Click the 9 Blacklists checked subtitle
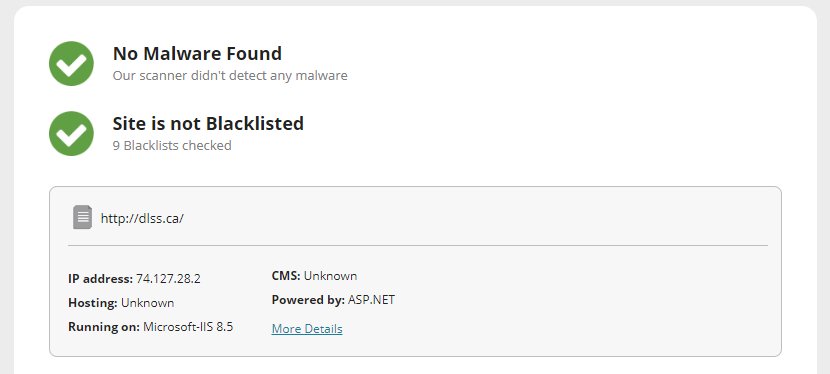This screenshot has width=830, height=374. pos(172,145)
